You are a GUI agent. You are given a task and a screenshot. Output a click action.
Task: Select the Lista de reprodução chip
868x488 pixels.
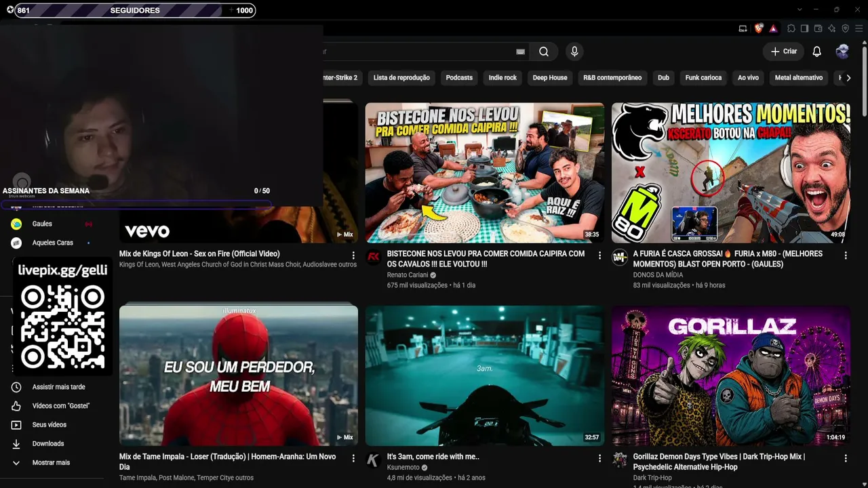(x=401, y=78)
